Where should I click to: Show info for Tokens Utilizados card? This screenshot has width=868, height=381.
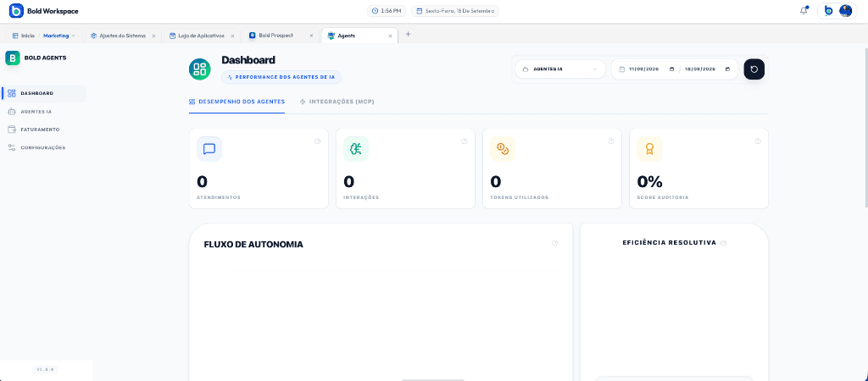(x=611, y=141)
